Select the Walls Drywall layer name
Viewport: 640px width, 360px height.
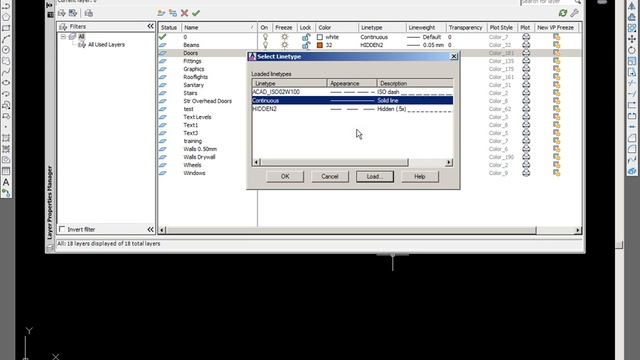pyautogui.click(x=200, y=157)
